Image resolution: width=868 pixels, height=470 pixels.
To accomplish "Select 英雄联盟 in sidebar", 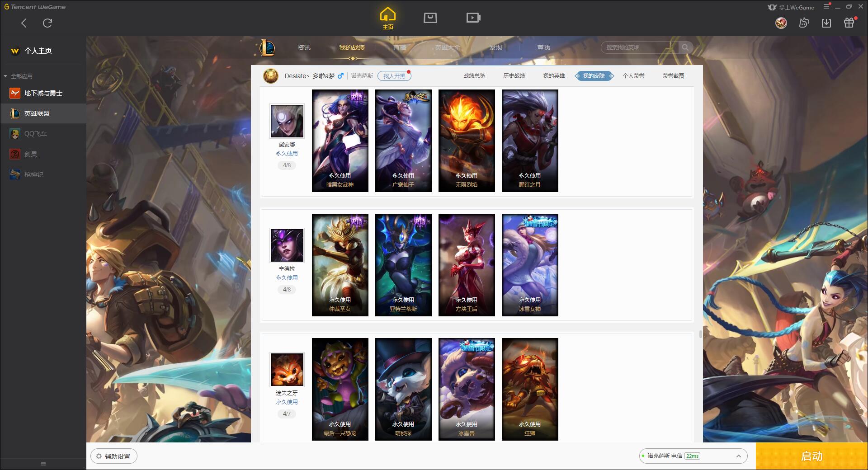I will pos(43,113).
